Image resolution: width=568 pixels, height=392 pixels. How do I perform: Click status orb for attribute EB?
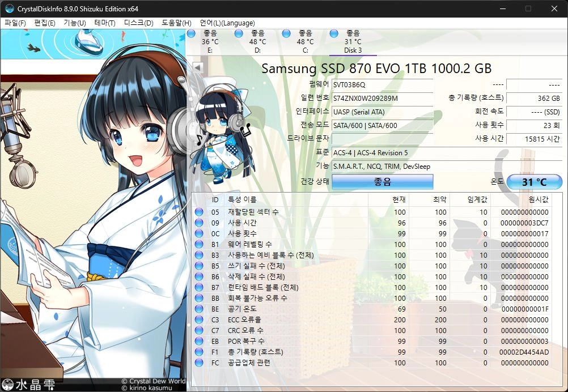point(199,341)
